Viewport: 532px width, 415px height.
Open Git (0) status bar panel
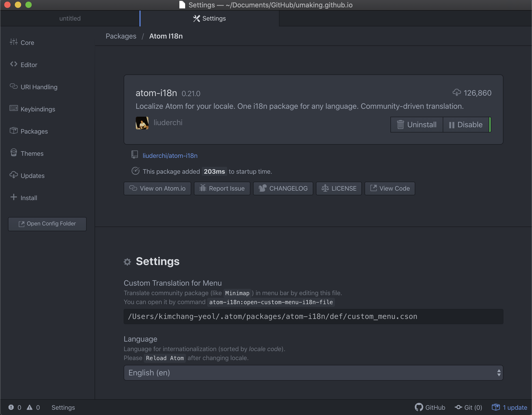tap(468, 407)
